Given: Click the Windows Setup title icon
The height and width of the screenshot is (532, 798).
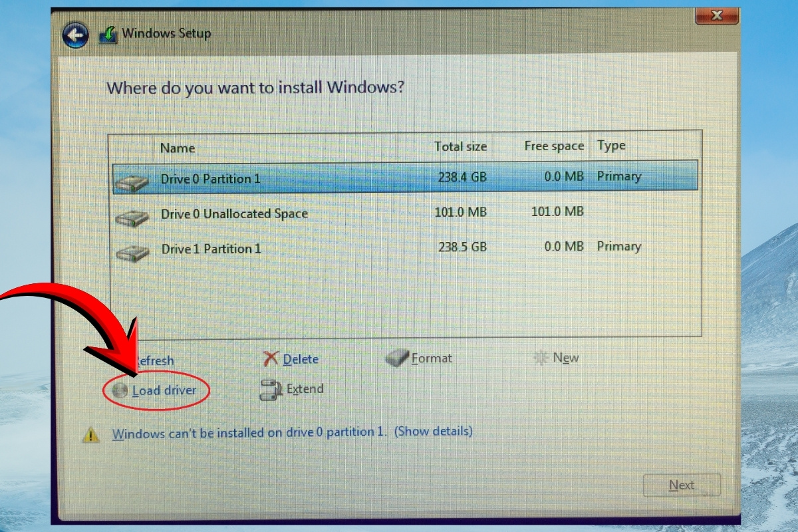Looking at the screenshot, I should [x=108, y=34].
